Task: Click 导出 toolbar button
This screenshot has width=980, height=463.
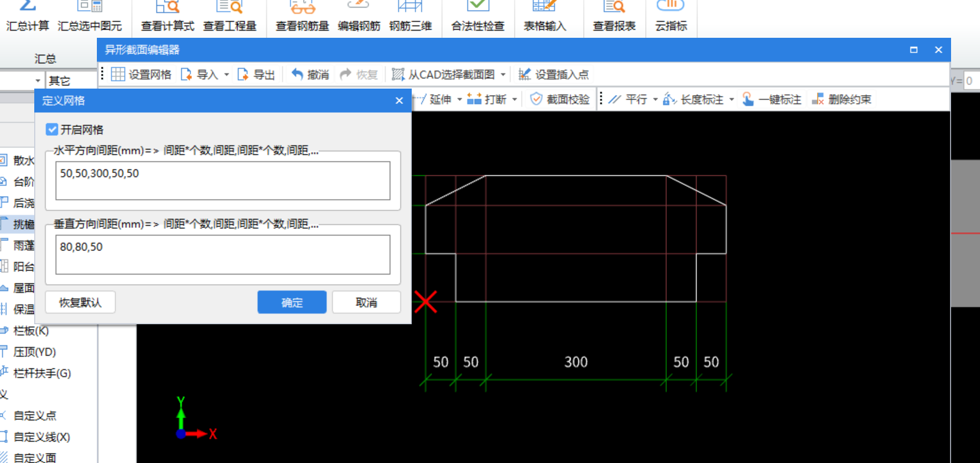Action: click(x=256, y=74)
